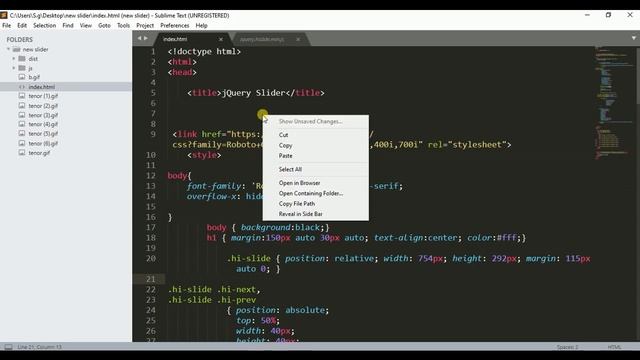Click the dist folder icon
Viewport: 640px width, 360px height.
click(x=22, y=58)
